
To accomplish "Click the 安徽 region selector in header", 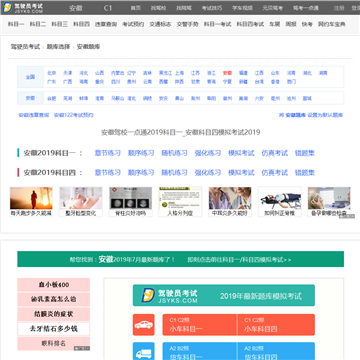I will click(76, 8).
